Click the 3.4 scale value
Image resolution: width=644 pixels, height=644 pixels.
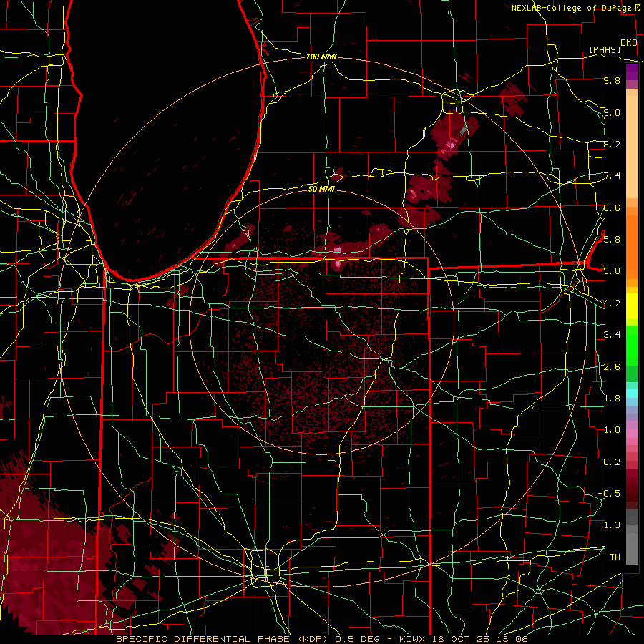click(612, 334)
